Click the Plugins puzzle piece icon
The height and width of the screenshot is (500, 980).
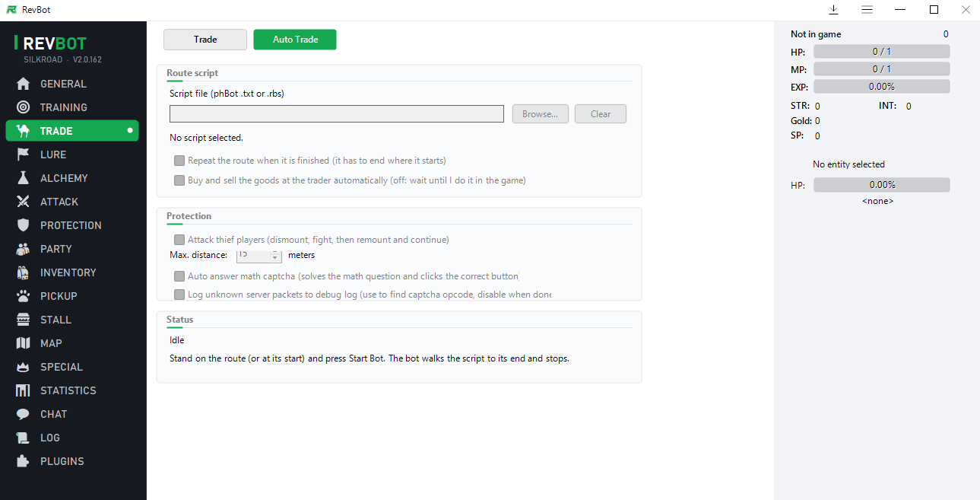(24, 461)
